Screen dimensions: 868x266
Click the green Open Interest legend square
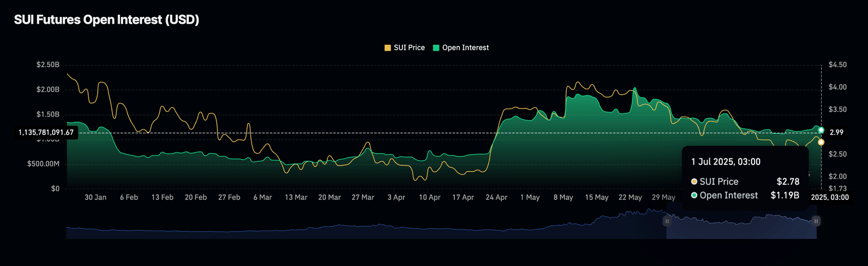click(436, 48)
